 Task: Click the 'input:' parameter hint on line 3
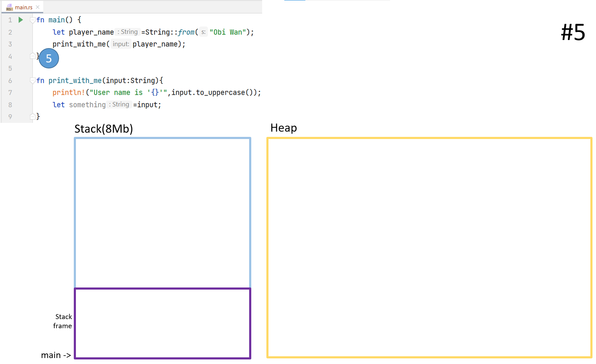click(x=121, y=44)
